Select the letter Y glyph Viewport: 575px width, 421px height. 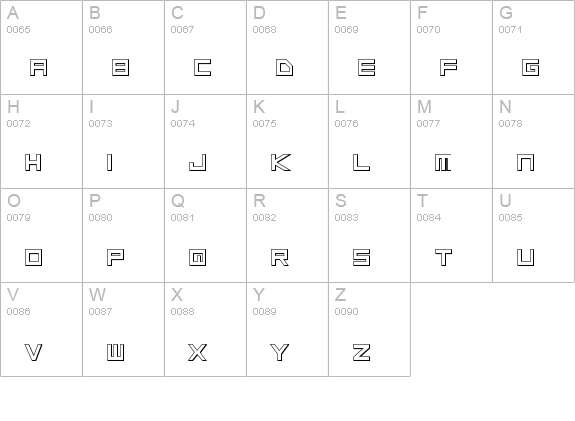point(279,352)
